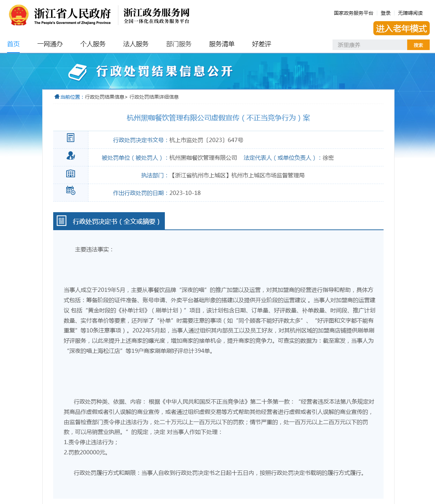Click the legal representative name 徐密
This screenshot has width=435, height=504.
328,158
